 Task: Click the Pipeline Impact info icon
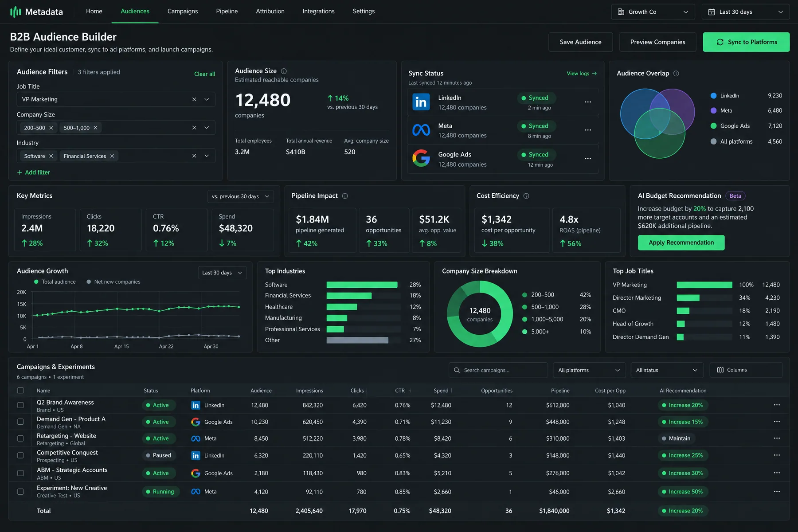(345, 196)
